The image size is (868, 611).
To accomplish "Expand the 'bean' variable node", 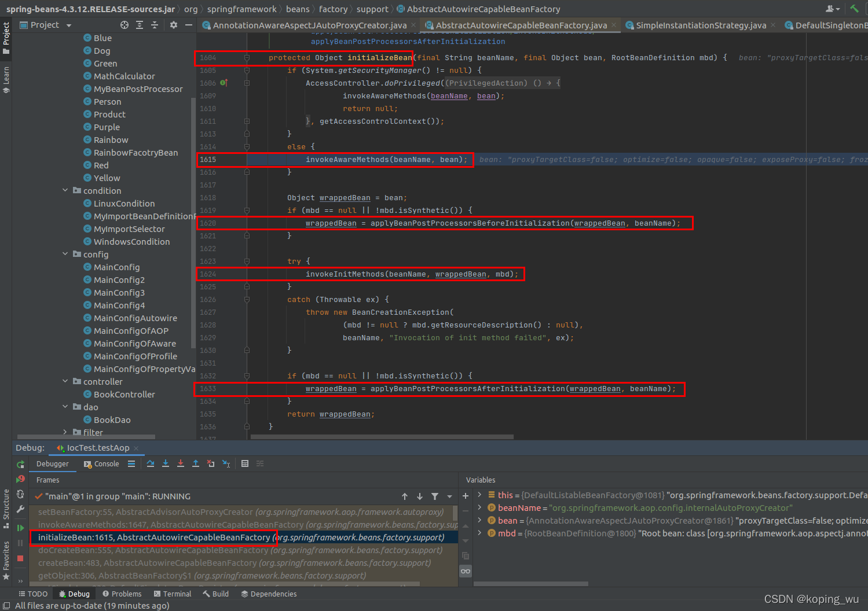I will (x=479, y=520).
